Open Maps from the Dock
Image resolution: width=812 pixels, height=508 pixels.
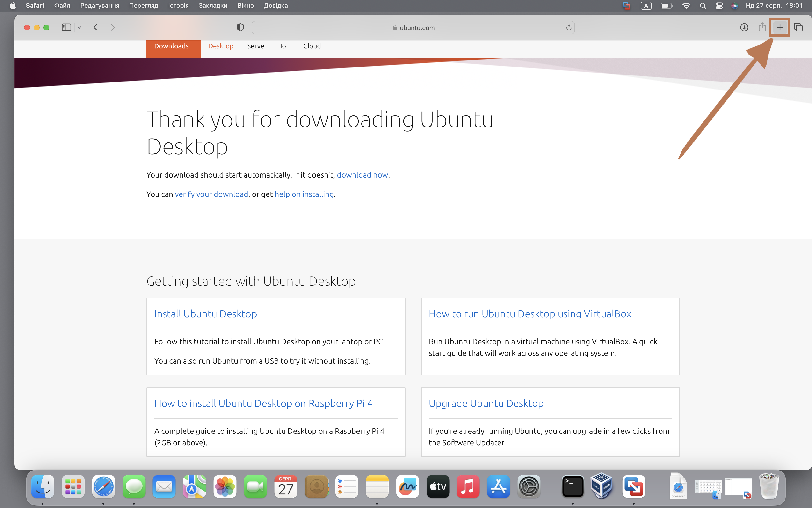[195, 486]
